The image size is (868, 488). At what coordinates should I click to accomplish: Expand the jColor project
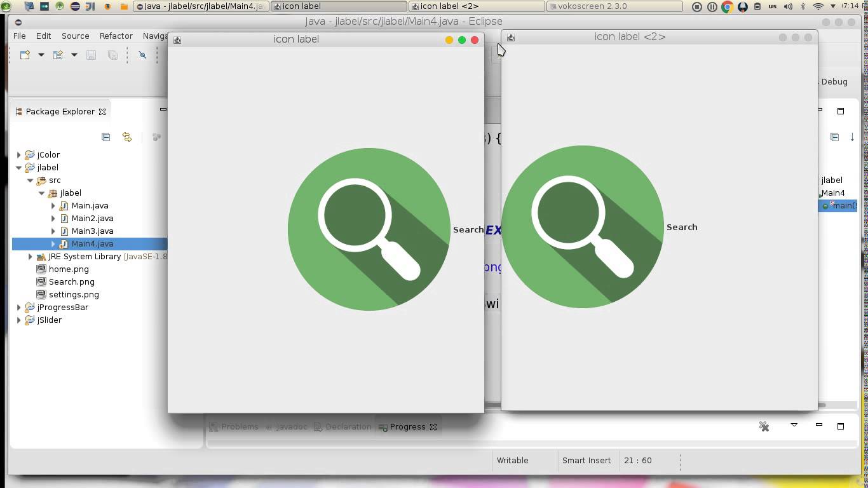(19, 154)
